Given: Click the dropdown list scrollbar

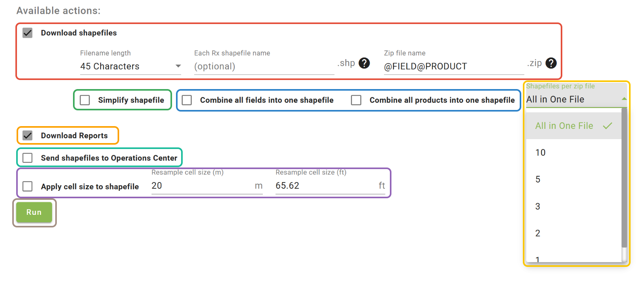Looking at the screenshot, I should point(624,177).
